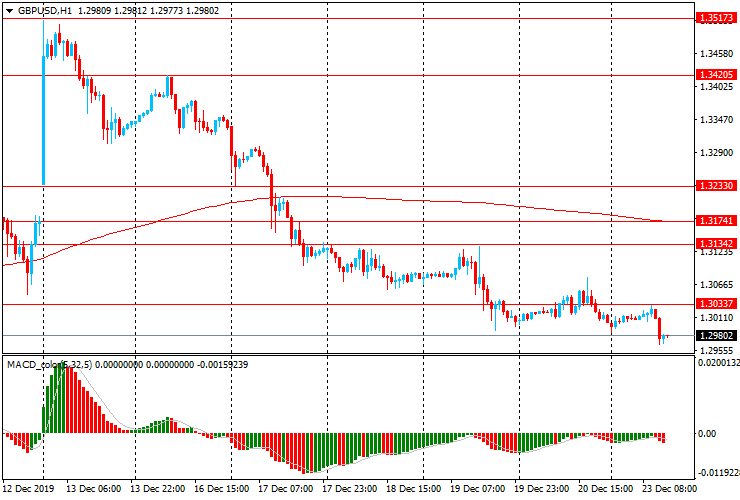Viewport: 740px width, 500px height.
Task: Click the 1.30110 price scale value
Action: (717, 318)
